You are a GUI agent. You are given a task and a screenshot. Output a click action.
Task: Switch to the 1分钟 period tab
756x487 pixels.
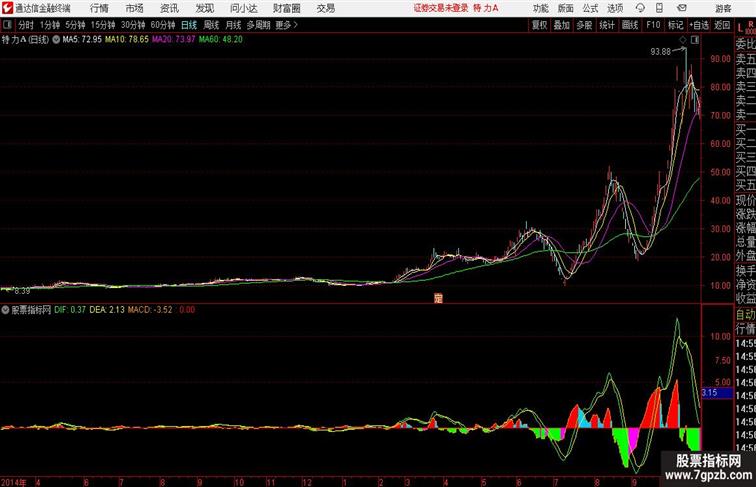point(50,25)
